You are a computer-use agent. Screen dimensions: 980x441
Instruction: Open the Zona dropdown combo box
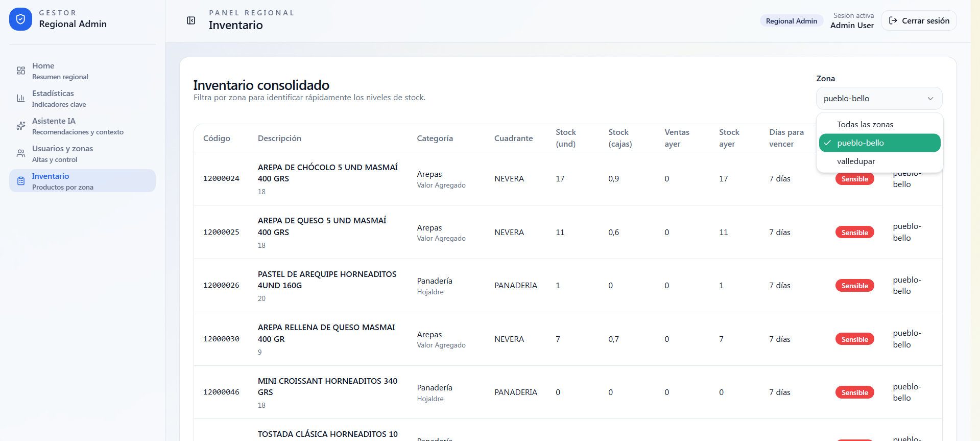(x=879, y=99)
